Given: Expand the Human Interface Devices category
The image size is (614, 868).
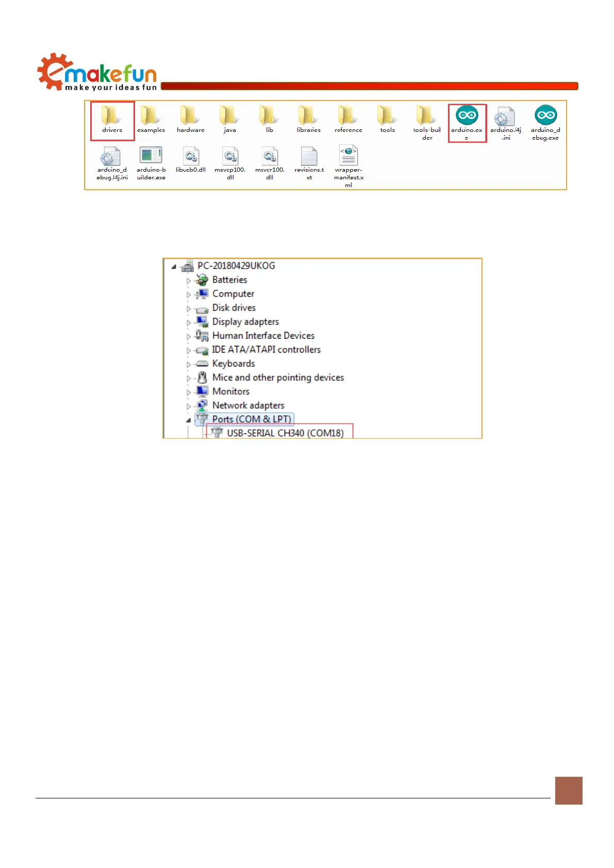Looking at the screenshot, I should [x=188, y=337].
